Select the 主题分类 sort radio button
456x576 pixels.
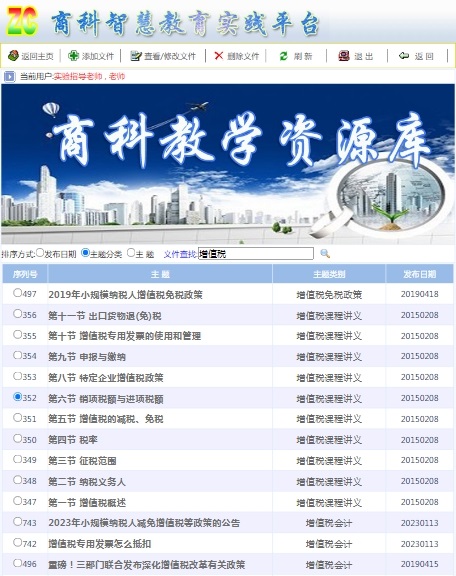85,253
